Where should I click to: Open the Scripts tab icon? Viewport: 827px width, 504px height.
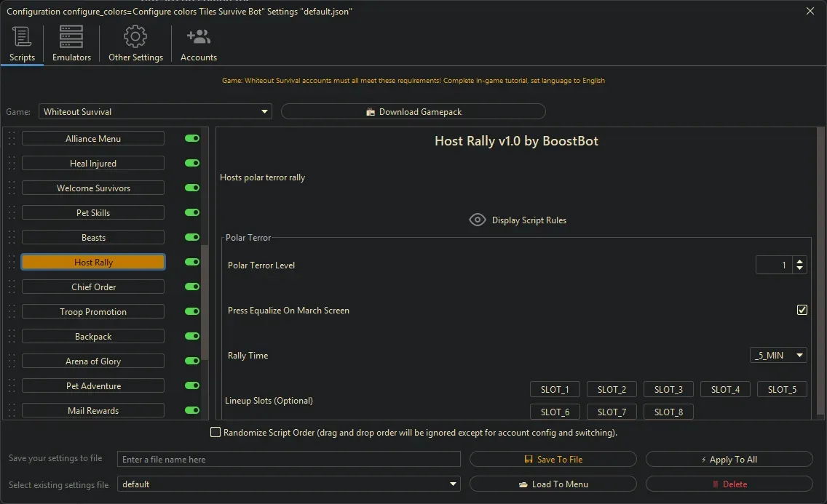point(22,37)
